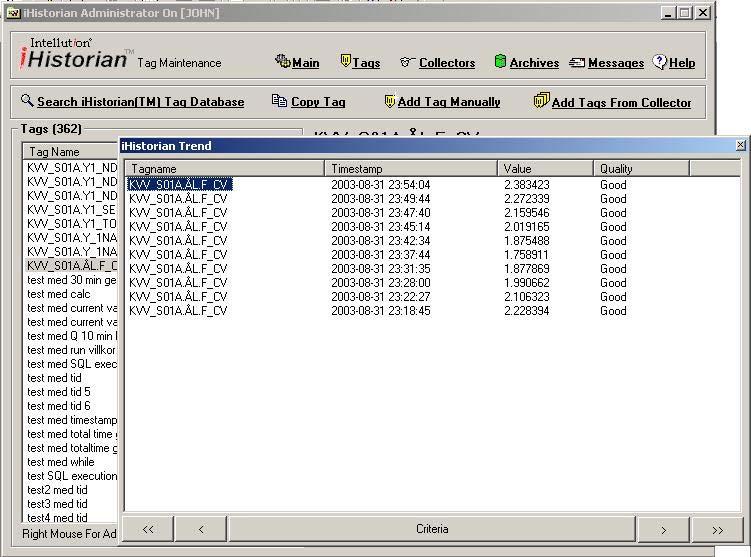Select value 1.758911
The width and height of the screenshot is (751, 557).
click(x=527, y=254)
